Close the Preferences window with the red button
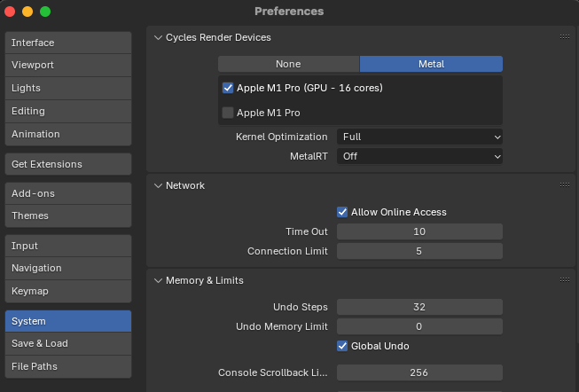 click(10, 12)
